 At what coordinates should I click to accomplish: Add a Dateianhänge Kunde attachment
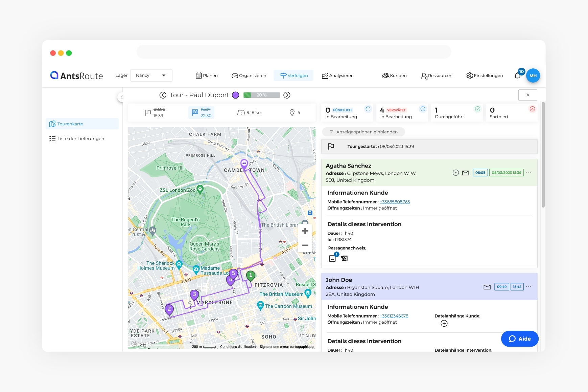point(444,323)
